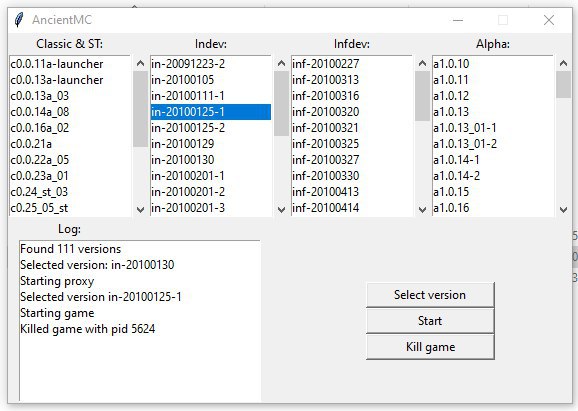Click down arrow of Indev list scrollbar
The image size is (578, 411).
pyautogui.click(x=281, y=209)
